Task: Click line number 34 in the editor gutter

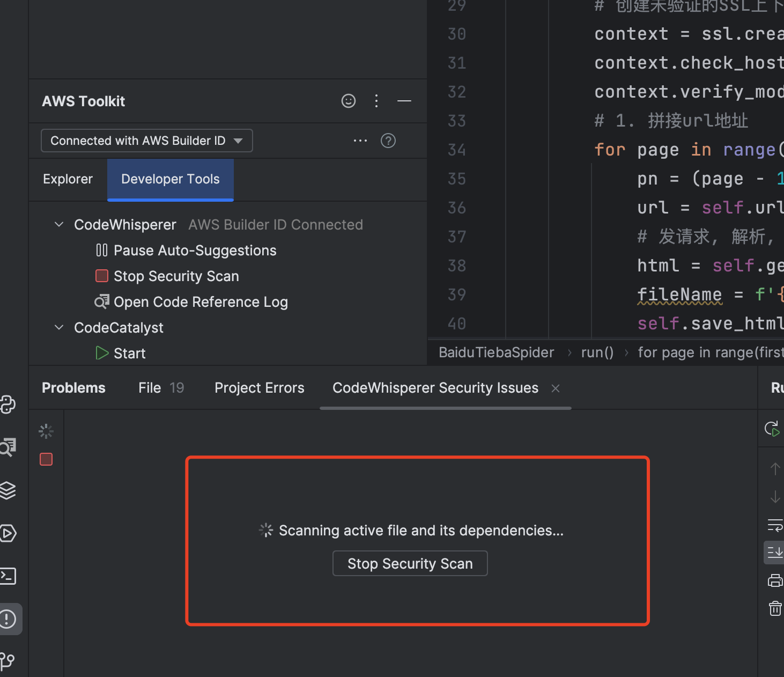Action: pos(457,150)
